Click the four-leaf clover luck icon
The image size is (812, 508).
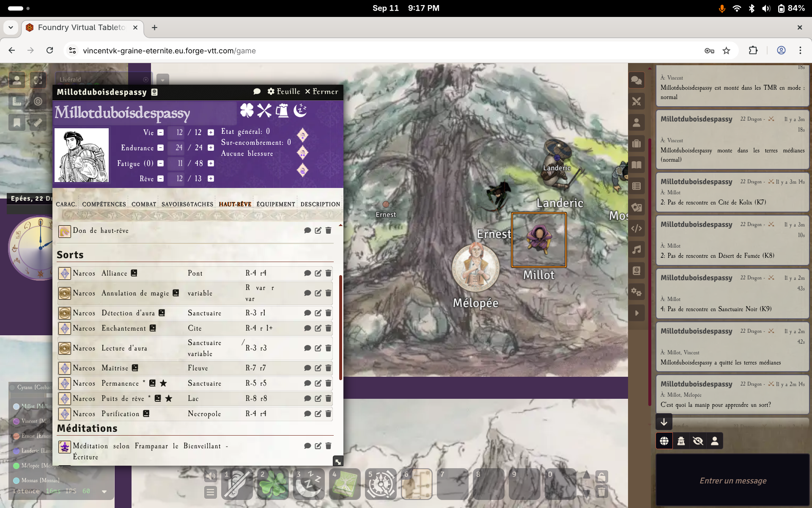pyautogui.click(x=247, y=110)
